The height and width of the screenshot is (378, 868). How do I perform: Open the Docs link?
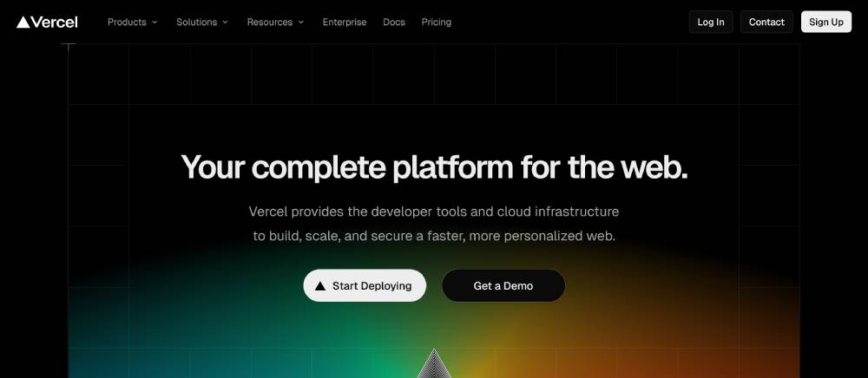[x=394, y=22]
